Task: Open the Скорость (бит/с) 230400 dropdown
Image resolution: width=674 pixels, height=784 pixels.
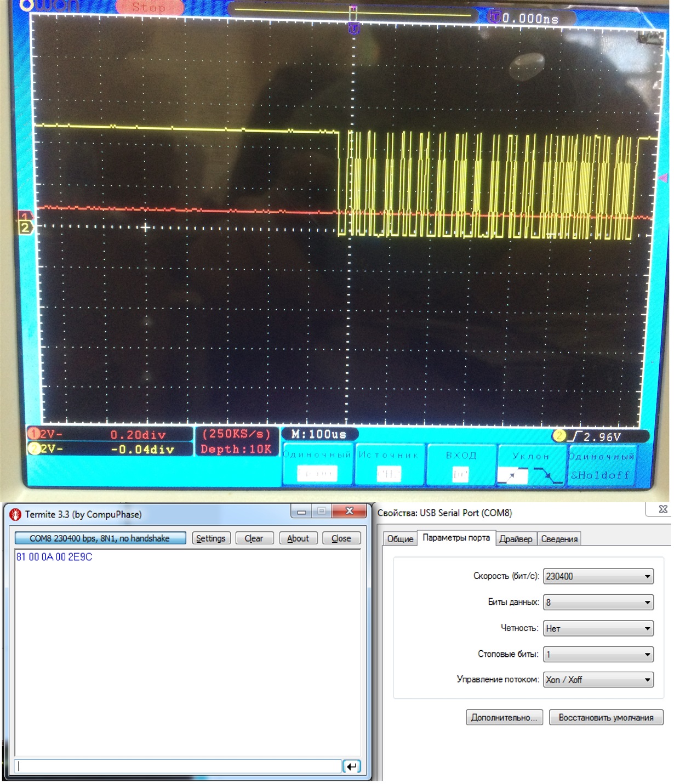Action: pyautogui.click(x=598, y=576)
